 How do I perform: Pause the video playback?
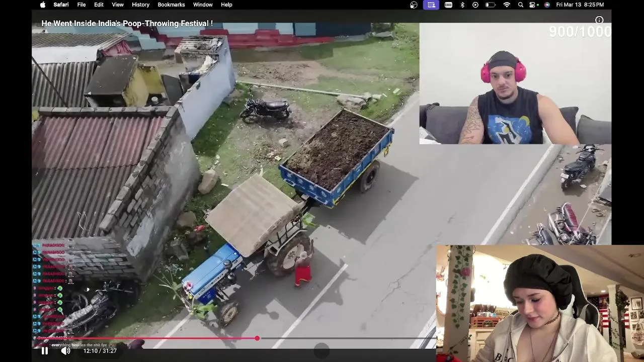pos(44,351)
